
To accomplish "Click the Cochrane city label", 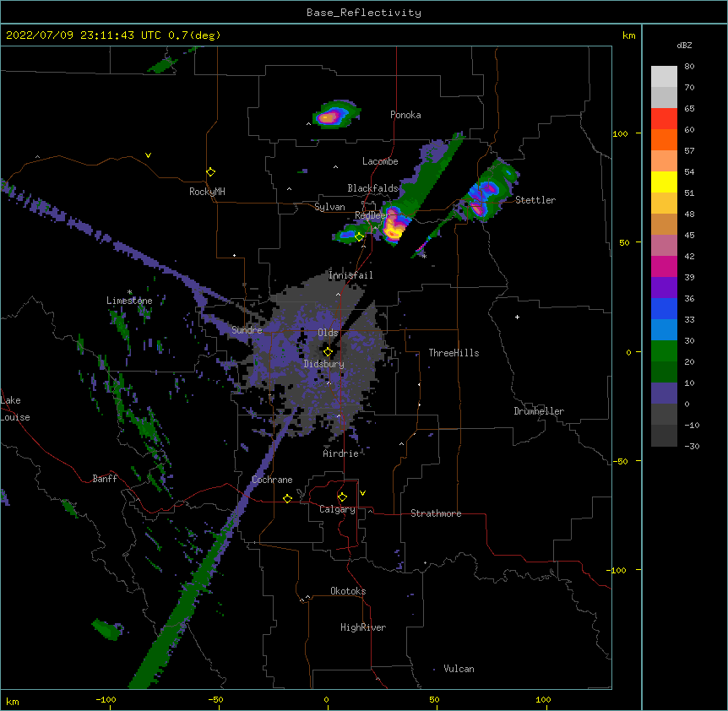I will tap(272, 480).
